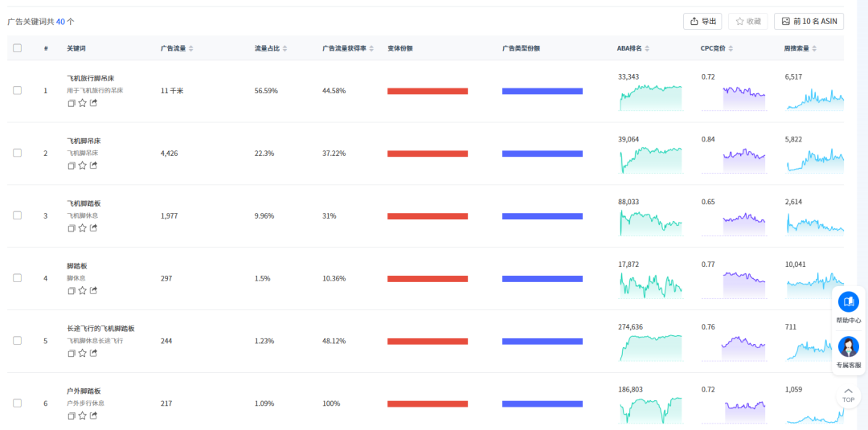Check the box for row 1 飞机旅行脚吊床
Screen dimensions: 868x430
coord(18,91)
